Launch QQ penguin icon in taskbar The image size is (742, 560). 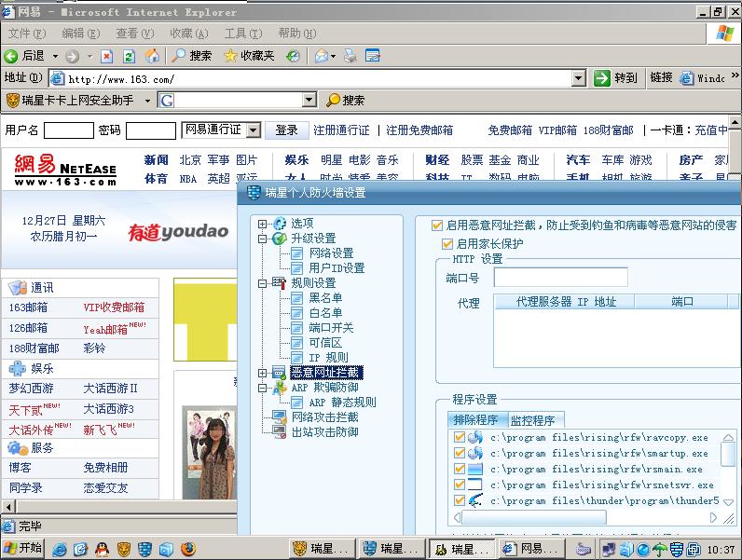coord(103,549)
